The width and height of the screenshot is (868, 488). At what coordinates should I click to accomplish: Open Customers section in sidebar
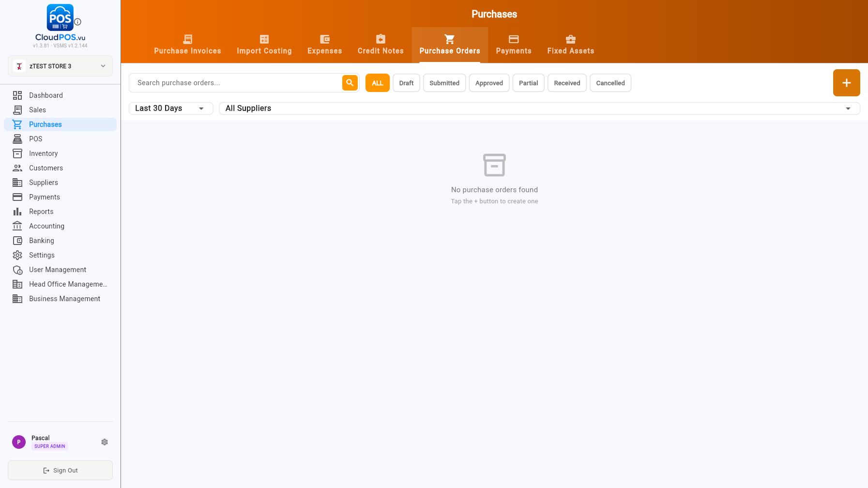(x=60, y=168)
